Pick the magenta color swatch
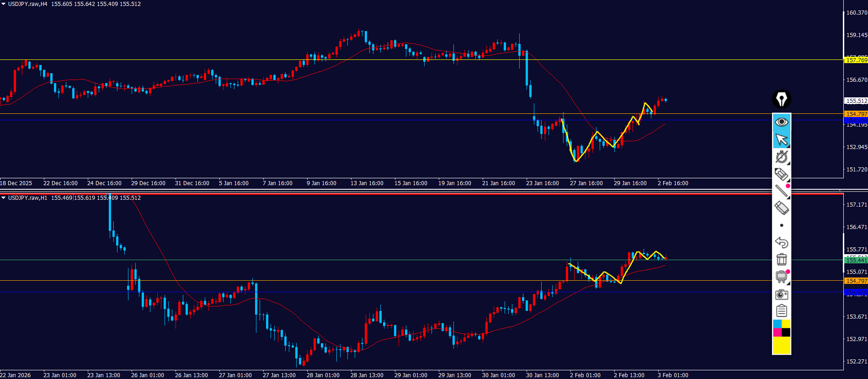This screenshot has height=379, width=868. 777,332
